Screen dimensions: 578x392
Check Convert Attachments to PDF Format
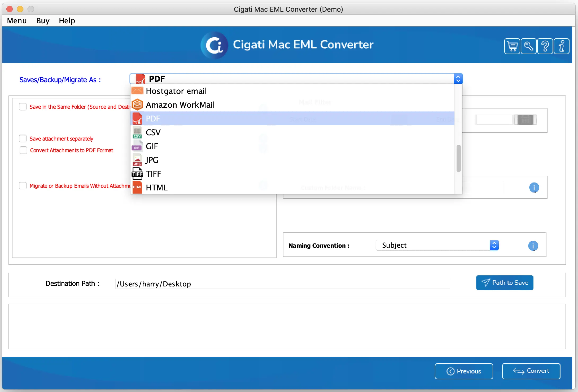click(23, 150)
